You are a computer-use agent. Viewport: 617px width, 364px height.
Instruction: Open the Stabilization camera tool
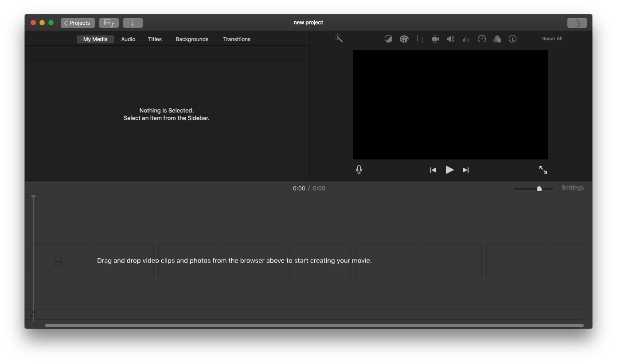[435, 39]
